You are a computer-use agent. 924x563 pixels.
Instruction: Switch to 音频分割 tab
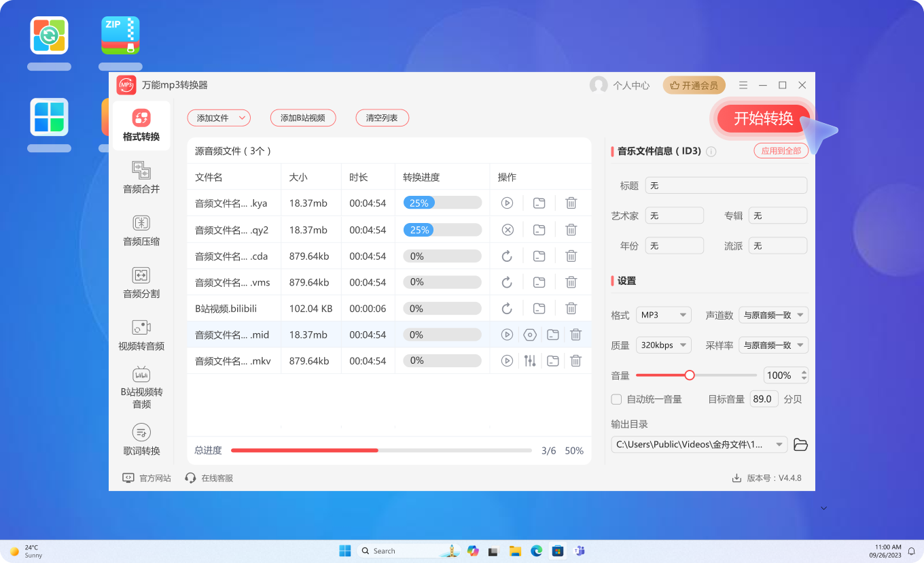(141, 284)
